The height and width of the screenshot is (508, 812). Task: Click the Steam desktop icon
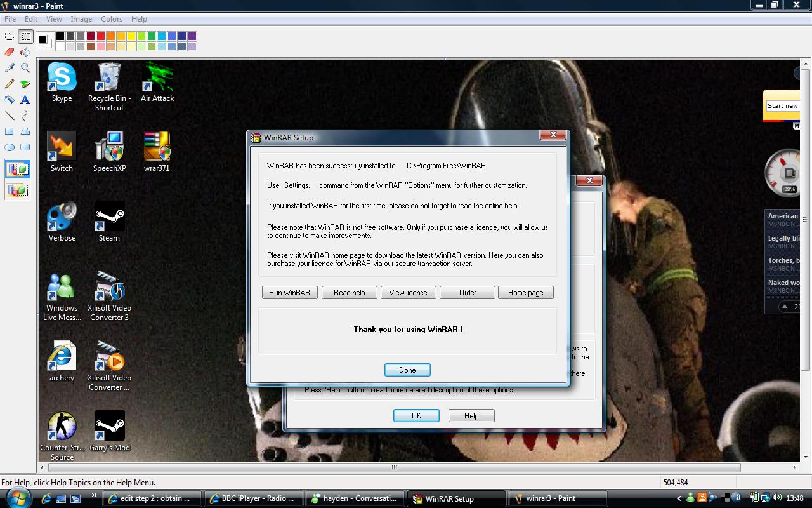click(109, 221)
